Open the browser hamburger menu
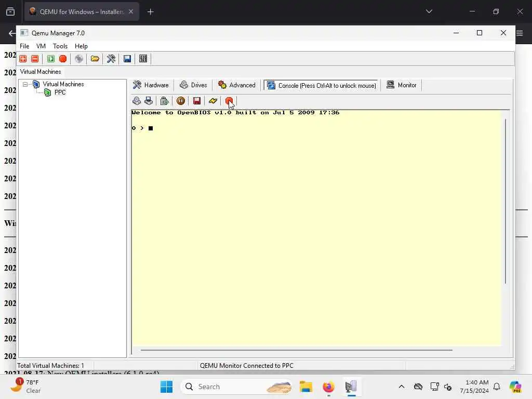This screenshot has width=532, height=399. (520, 33)
